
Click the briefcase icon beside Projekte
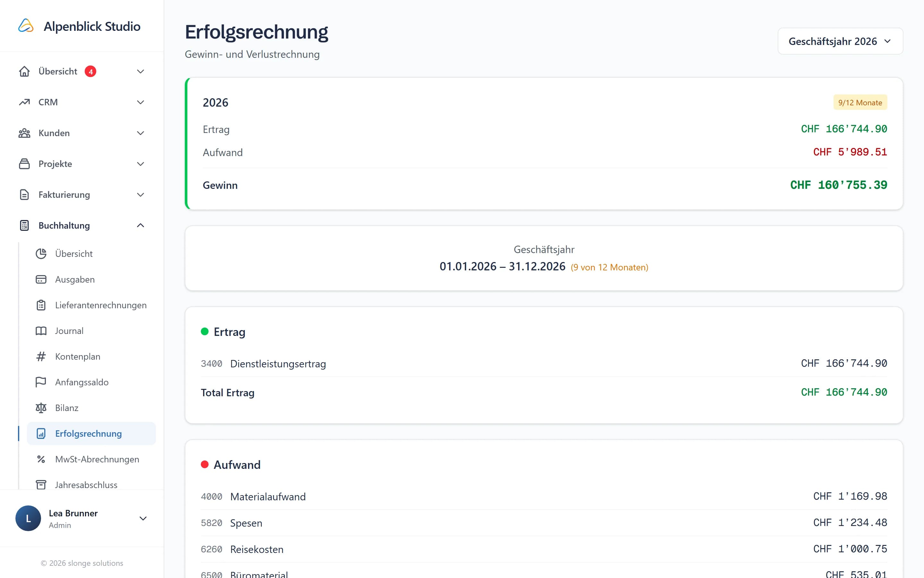point(24,164)
